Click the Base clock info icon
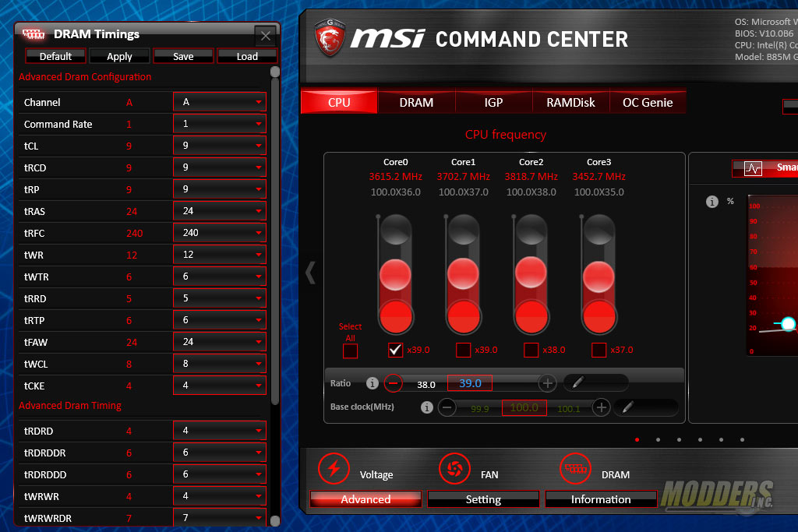 tap(426, 407)
